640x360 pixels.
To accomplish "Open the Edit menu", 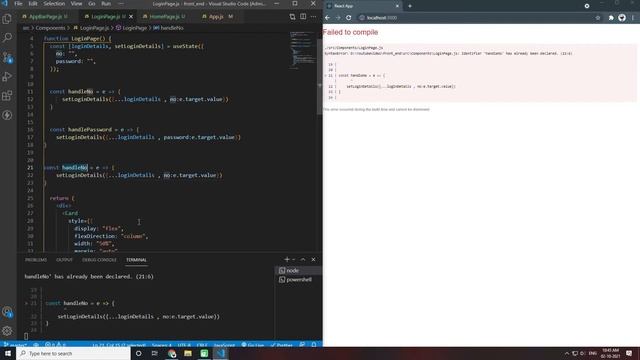I will pos(33,4).
